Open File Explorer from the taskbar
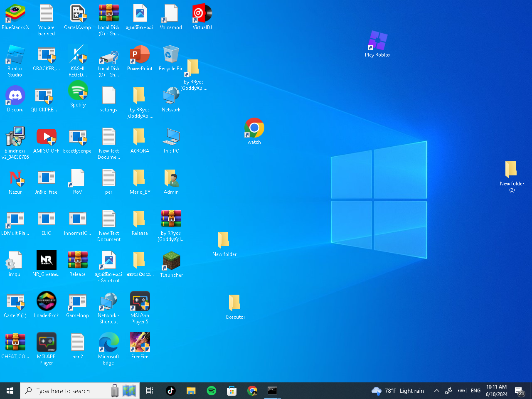Image resolution: width=532 pixels, height=399 pixels. coord(191,391)
